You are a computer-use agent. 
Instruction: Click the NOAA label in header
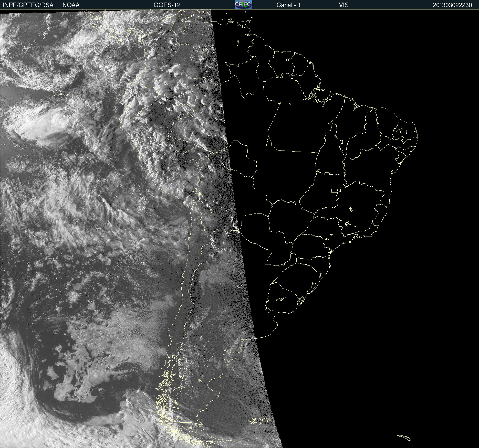[71, 5]
